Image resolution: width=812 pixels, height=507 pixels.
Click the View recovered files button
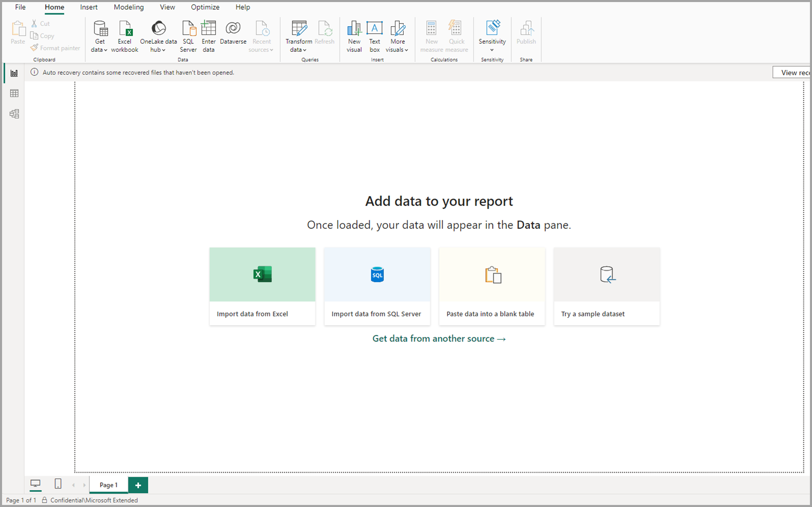point(791,73)
